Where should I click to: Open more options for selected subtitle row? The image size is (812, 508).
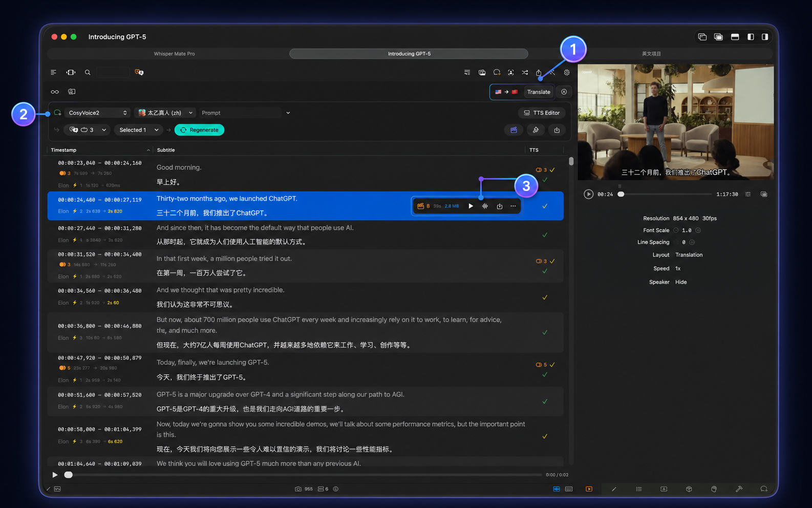coord(513,206)
